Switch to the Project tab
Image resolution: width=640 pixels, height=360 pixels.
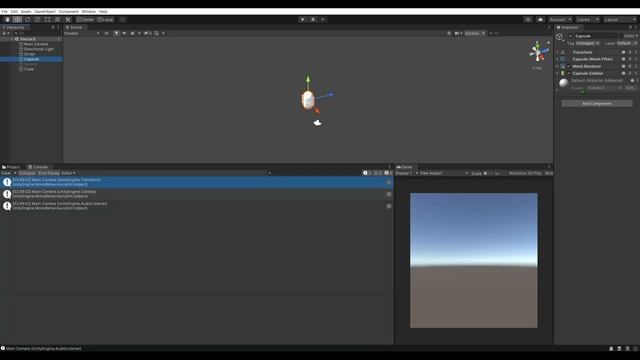(11, 167)
